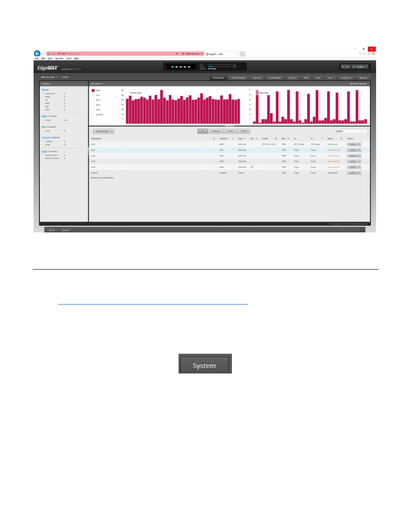The height and width of the screenshot is (532, 411).
Task: Enable eth1 in the graph legend
Action: (x=93, y=95)
